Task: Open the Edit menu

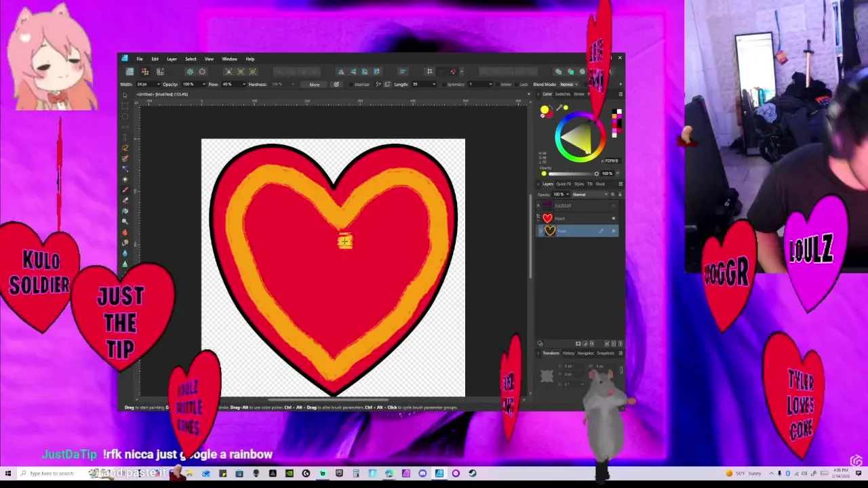Action: pyautogui.click(x=155, y=59)
